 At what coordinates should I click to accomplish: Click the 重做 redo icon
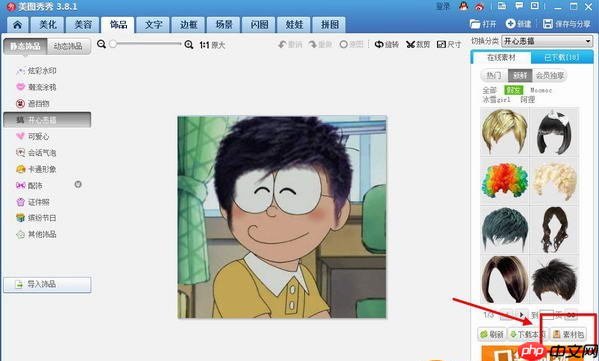point(312,45)
